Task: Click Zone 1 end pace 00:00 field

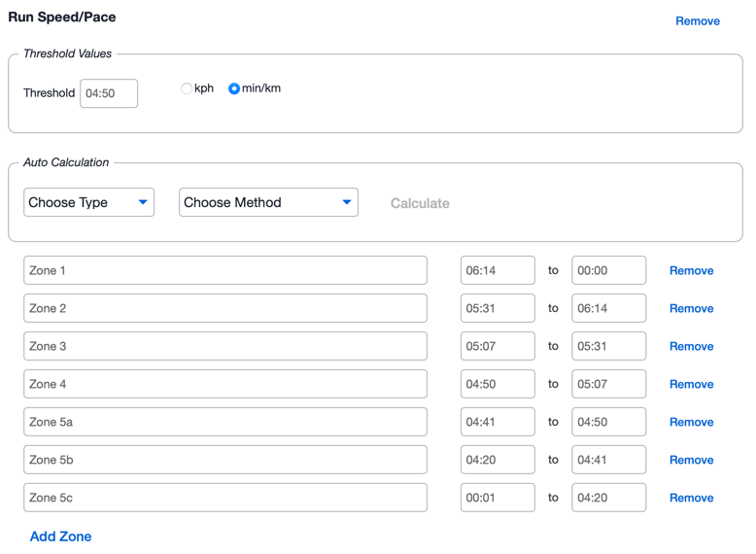Action: (x=609, y=270)
